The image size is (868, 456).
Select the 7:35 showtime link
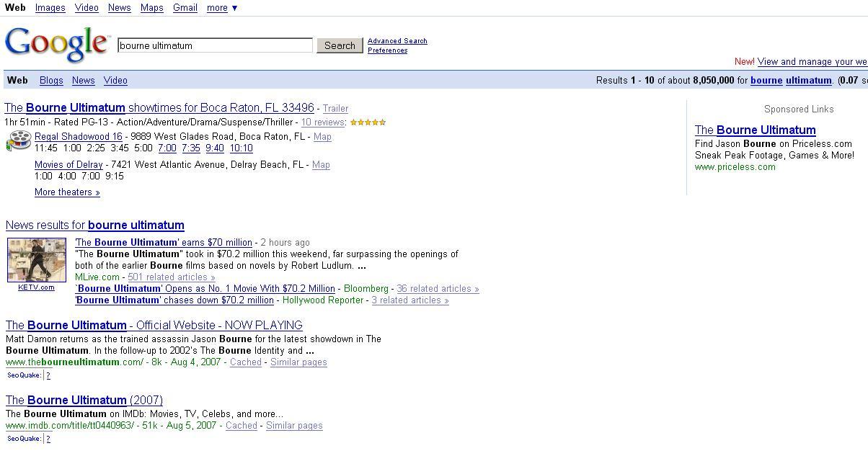click(x=191, y=148)
